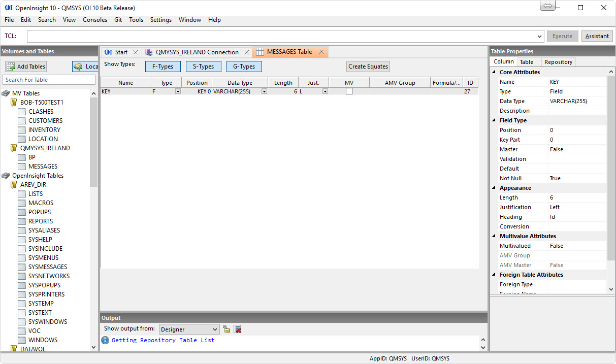Collapse the Appearance section
616x364 pixels.
coord(494,188)
